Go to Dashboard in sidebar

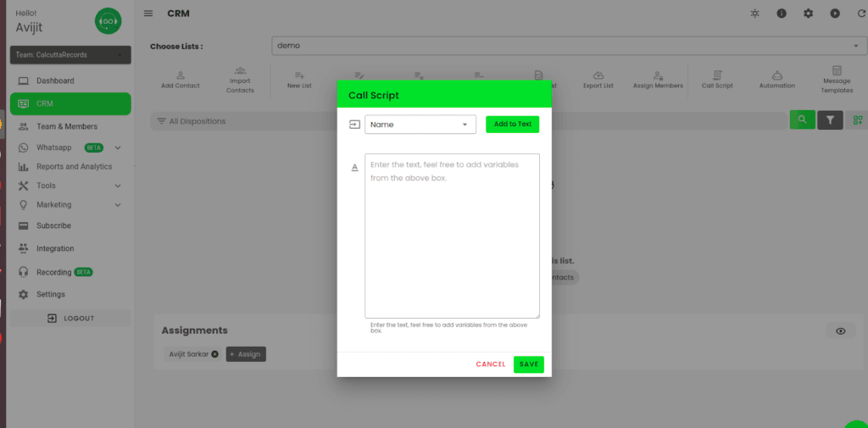[55, 81]
